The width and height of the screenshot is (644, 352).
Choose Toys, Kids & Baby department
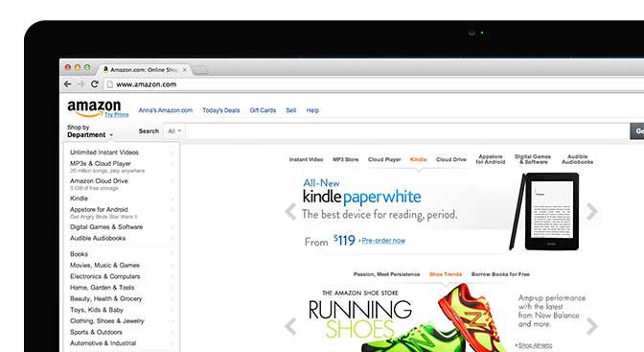(x=97, y=310)
